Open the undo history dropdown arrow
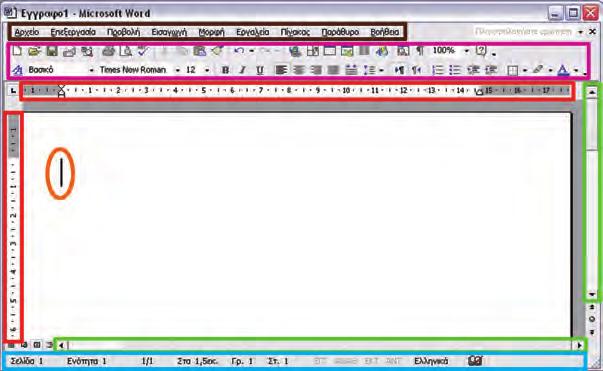Screen dimensions: 603x371 click(252, 51)
